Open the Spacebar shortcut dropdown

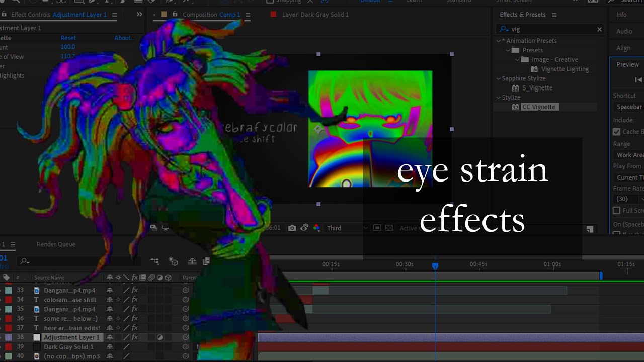(x=628, y=107)
